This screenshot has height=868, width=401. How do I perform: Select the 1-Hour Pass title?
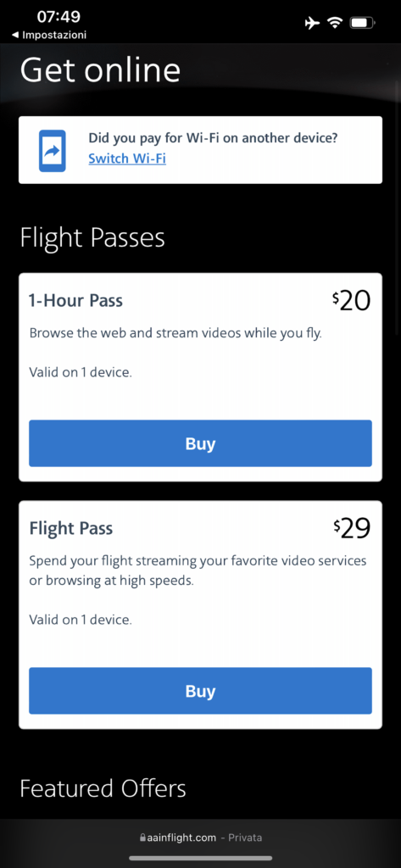point(76,301)
